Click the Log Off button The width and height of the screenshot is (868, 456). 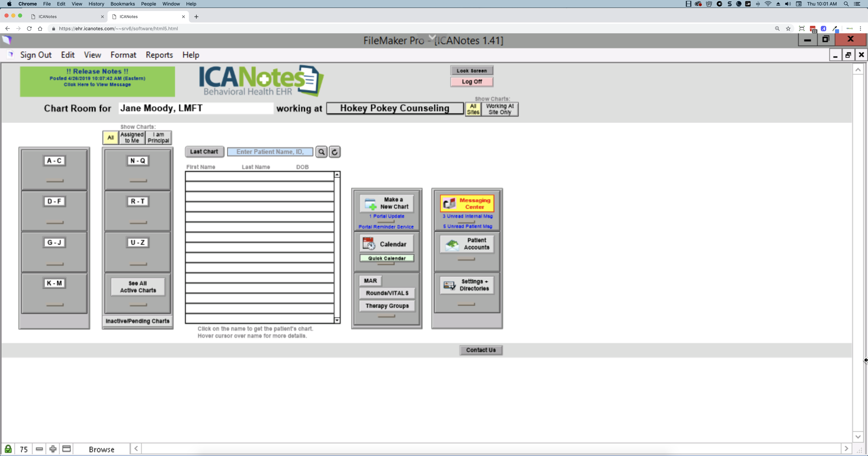tap(471, 81)
